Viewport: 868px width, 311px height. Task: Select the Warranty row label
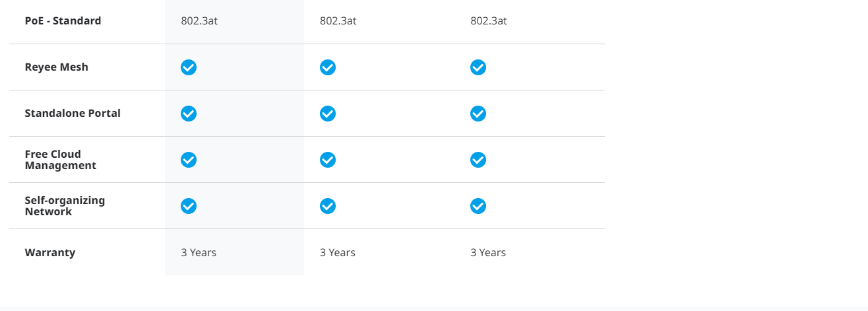[50, 253]
